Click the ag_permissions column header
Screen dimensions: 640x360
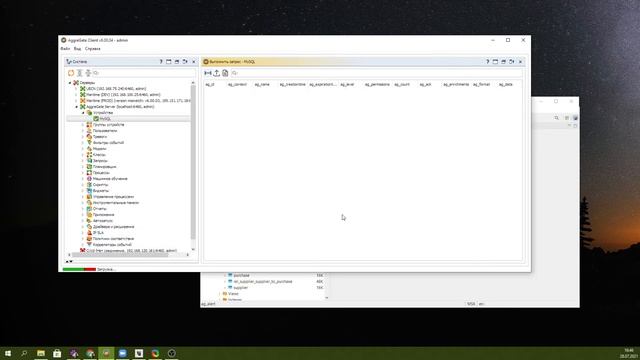click(377, 84)
